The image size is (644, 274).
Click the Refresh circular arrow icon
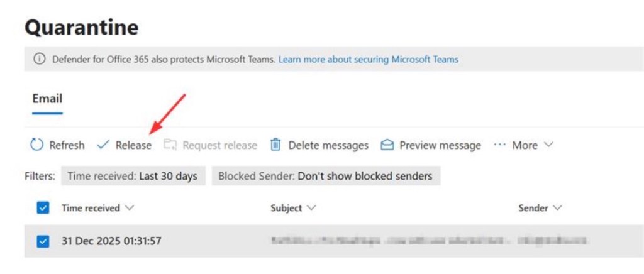tap(37, 145)
